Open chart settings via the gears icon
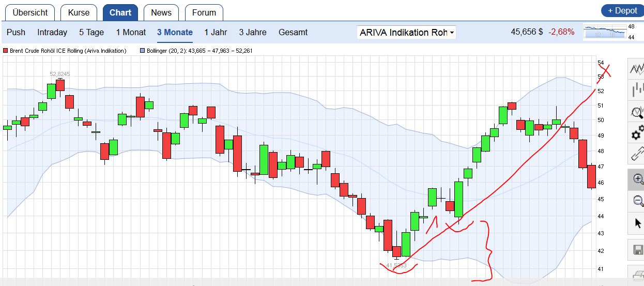644x286 pixels. click(x=637, y=133)
